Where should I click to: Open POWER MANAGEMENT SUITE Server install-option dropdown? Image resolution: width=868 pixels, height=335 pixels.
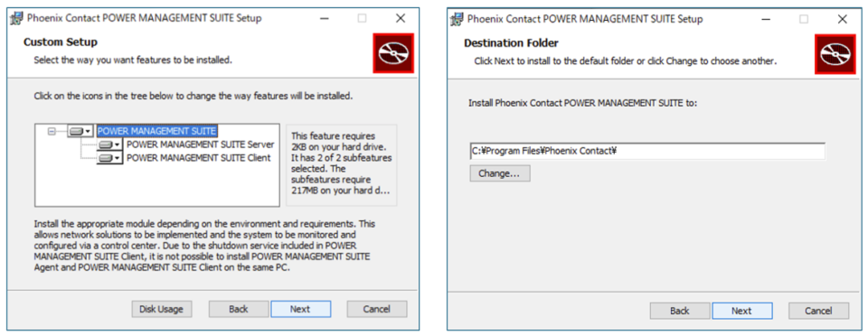click(x=109, y=144)
